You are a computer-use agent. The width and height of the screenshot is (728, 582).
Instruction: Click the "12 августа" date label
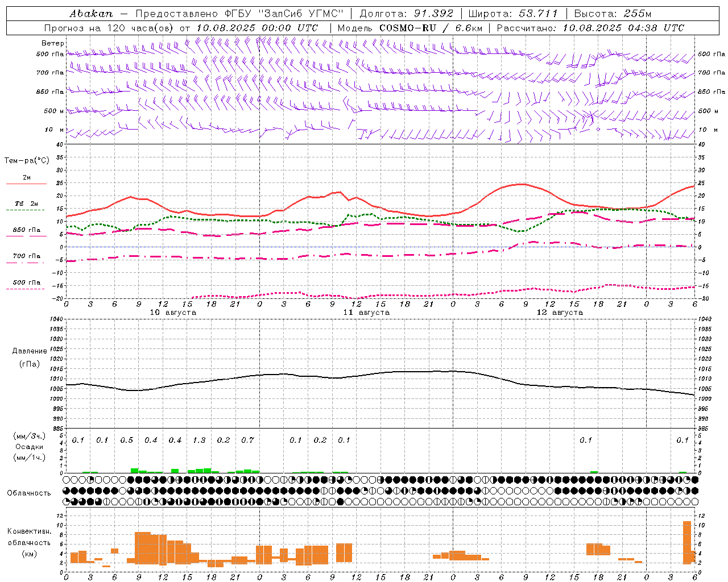[x=560, y=313]
